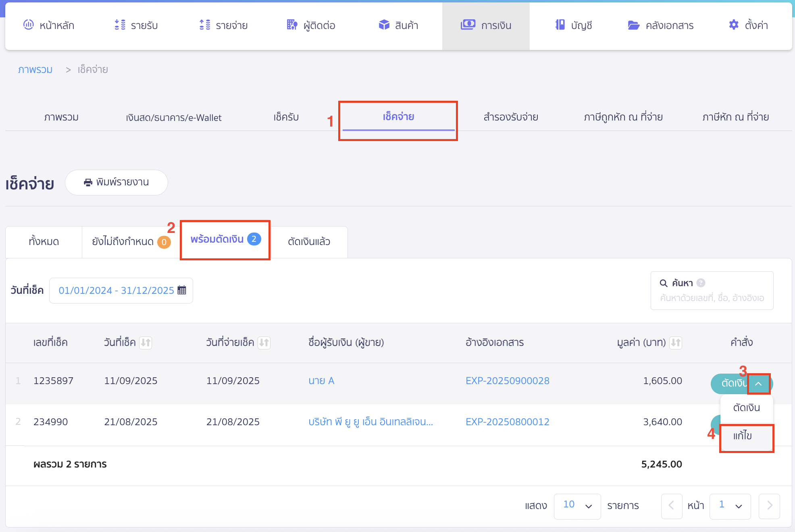Open the รายจ่าย main menu
Screen dimensions: 795x532
[224, 25]
